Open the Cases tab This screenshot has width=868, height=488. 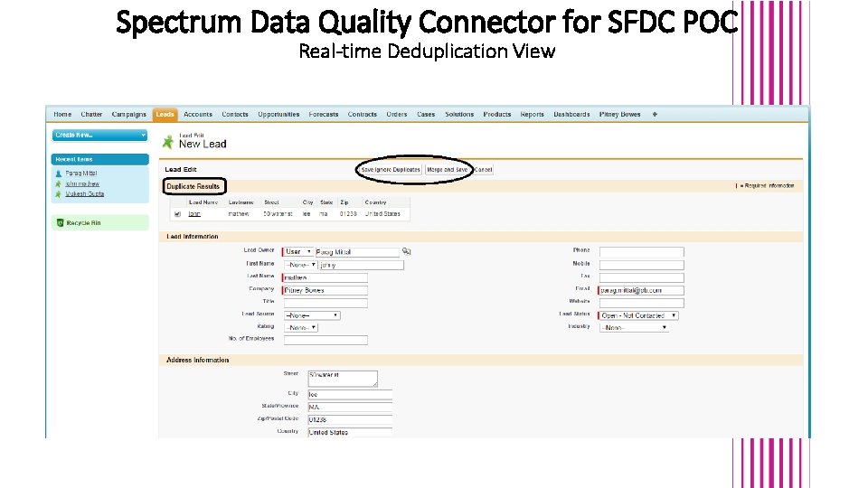[x=426, y=115]
